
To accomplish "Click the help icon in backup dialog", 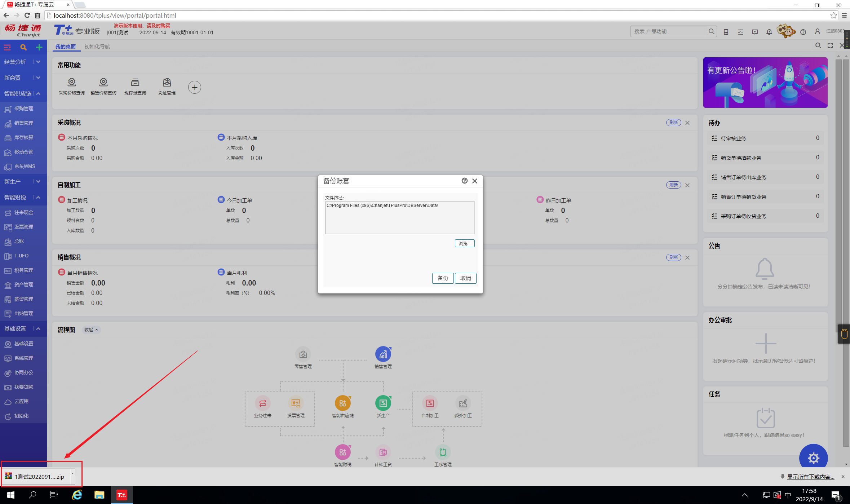I will click(465, 181).
